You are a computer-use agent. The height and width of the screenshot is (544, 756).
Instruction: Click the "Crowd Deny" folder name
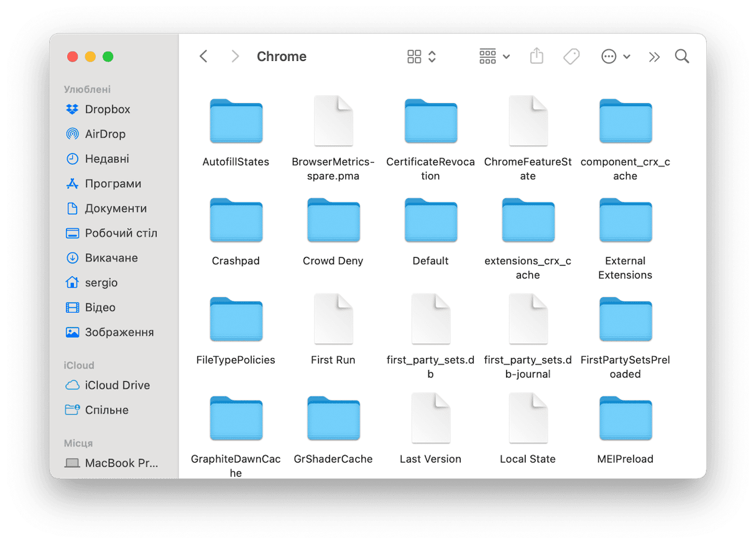tap(333, 261)
